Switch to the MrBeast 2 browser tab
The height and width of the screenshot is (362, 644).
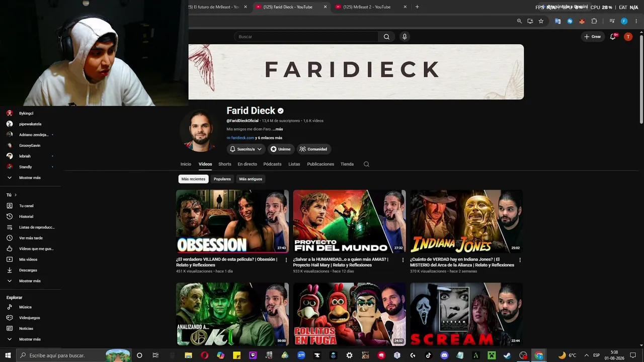tap(370, 7)
